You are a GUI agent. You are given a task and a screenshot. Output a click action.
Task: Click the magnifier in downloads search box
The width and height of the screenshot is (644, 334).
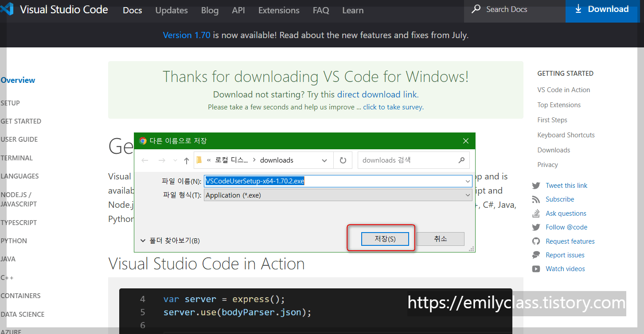(461, 160)
